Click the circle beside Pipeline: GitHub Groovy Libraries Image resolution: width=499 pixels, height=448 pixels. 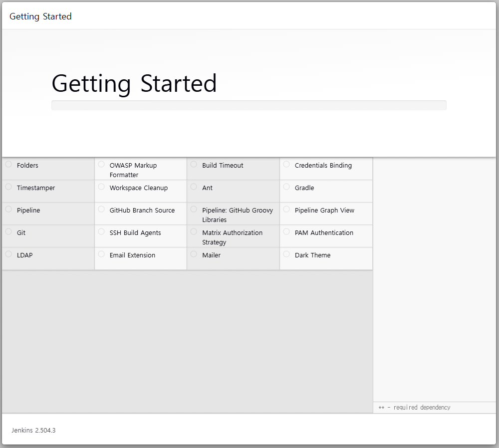[x=194, y=209]
